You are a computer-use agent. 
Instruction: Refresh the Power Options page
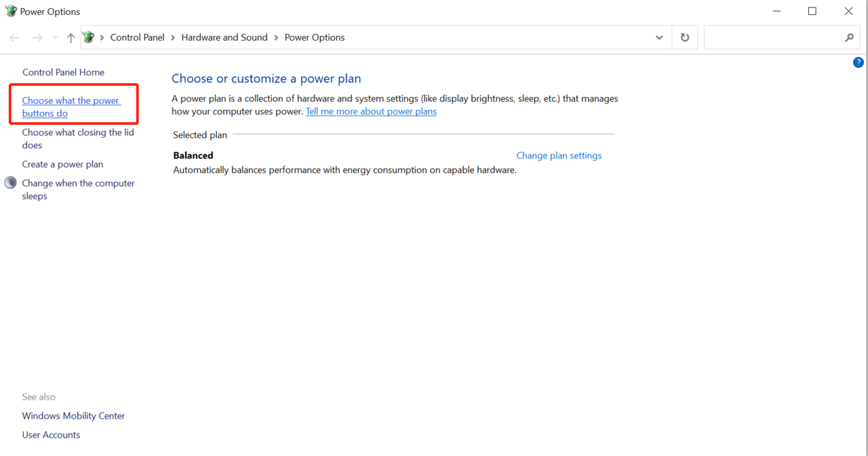(684, 38)
